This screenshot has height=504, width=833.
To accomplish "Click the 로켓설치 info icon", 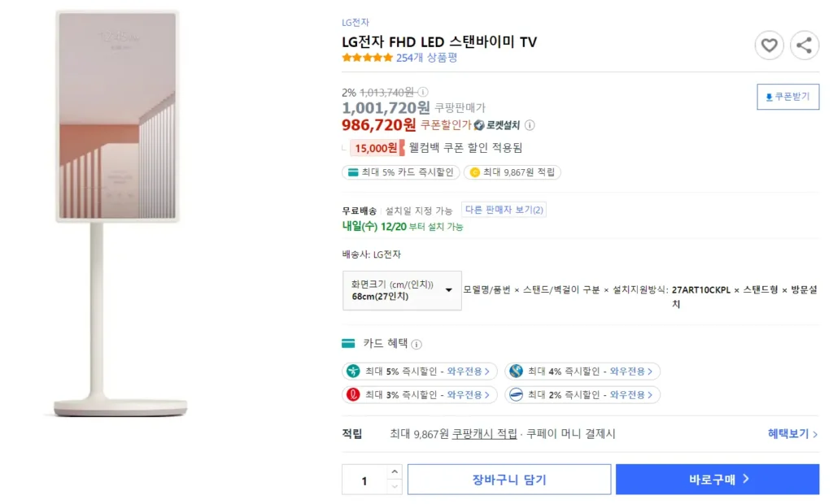I will pyautogui.click(x=530, y=125).
